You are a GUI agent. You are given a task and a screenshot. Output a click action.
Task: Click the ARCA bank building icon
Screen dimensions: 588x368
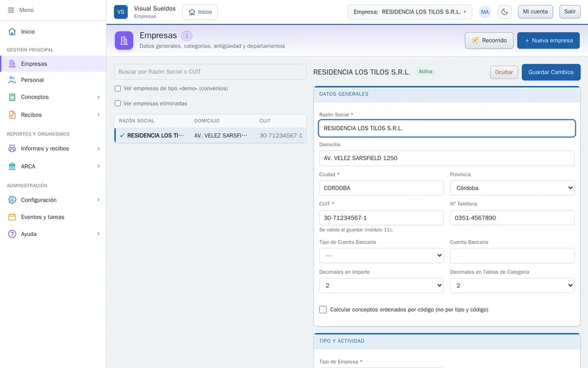tap(12, 166)
